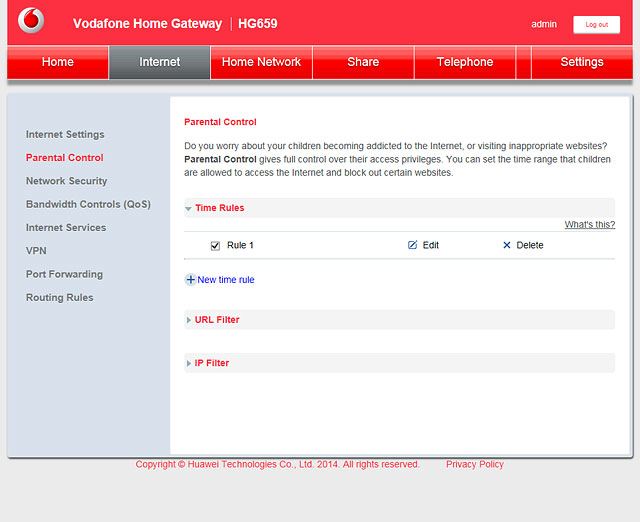Click the Vodafone Home Gateway title text

147,24
